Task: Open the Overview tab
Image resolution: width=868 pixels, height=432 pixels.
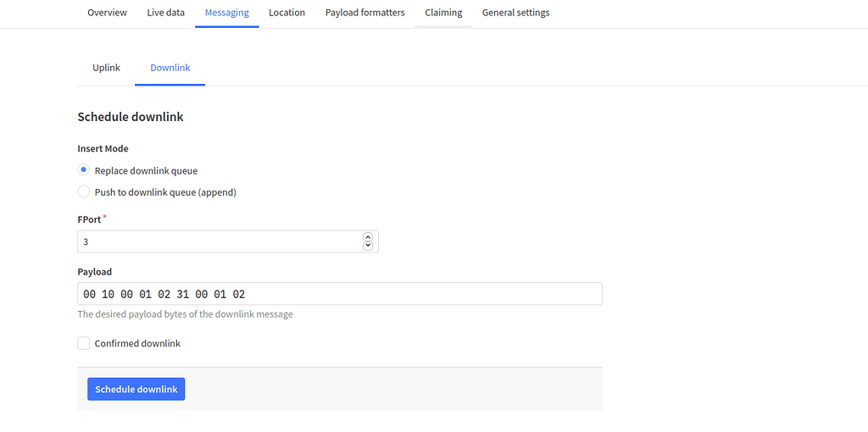Action: point(107,13)
